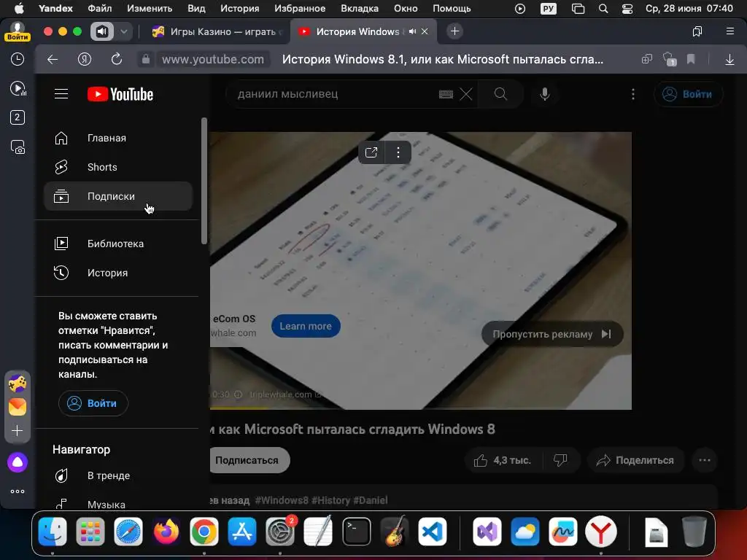The width and height of the screenshot is (747, 560).
Task: Open the side panel three-dot options
Action: 18,491
